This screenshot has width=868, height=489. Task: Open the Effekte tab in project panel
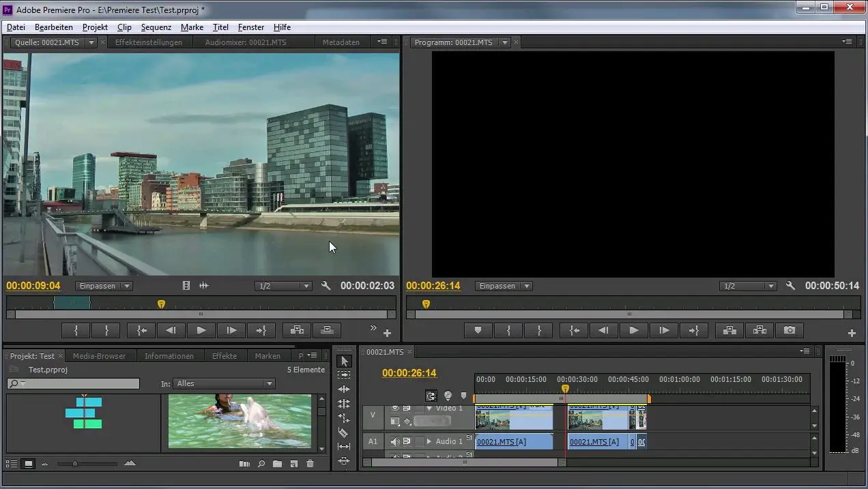(x=225, y=356)
